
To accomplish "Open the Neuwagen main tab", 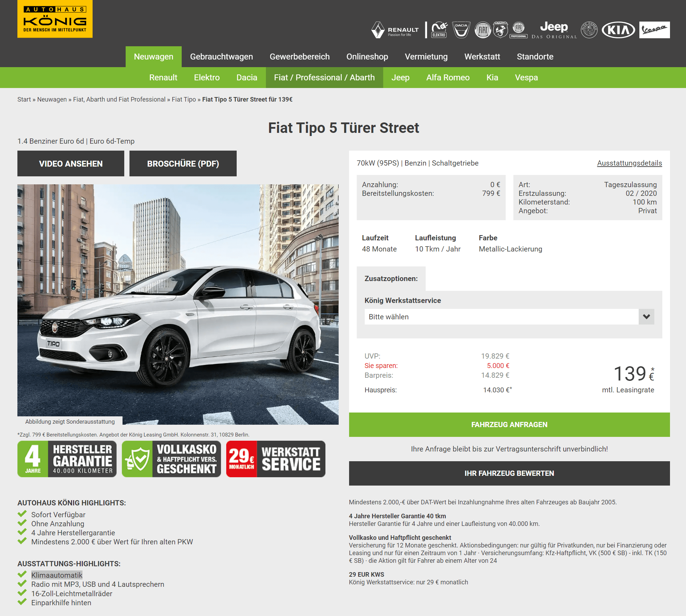I will (x=153, y=57).
